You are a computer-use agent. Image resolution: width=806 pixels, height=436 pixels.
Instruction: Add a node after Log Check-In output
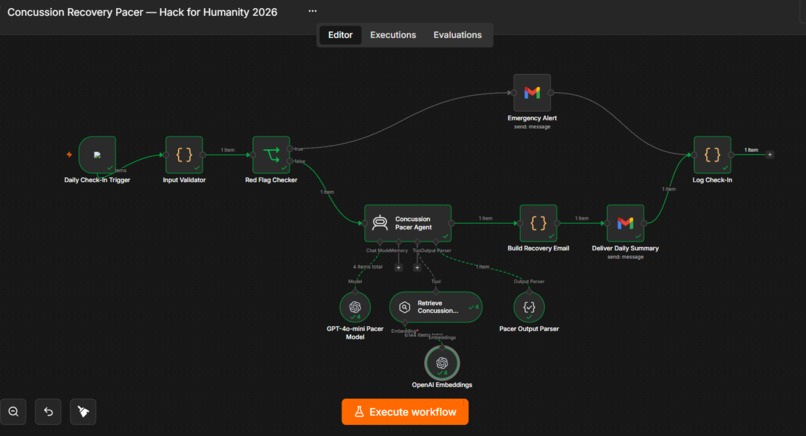(x=770, y=154)
